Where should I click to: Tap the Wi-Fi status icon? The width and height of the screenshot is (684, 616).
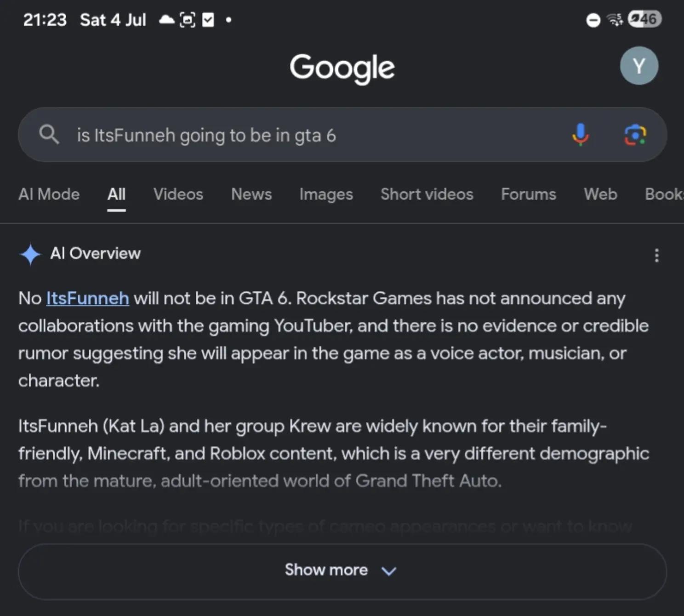point(615,20)
